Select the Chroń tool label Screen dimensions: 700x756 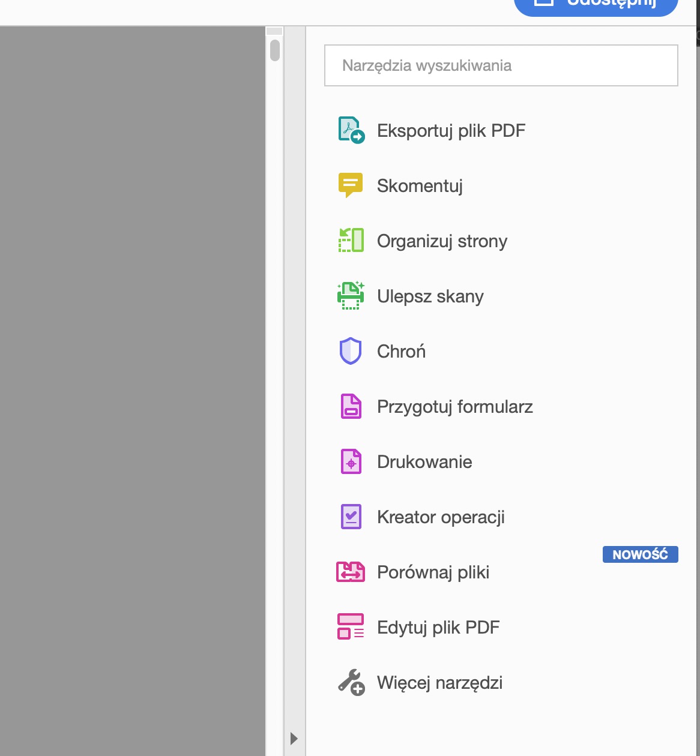coord(401,351)
